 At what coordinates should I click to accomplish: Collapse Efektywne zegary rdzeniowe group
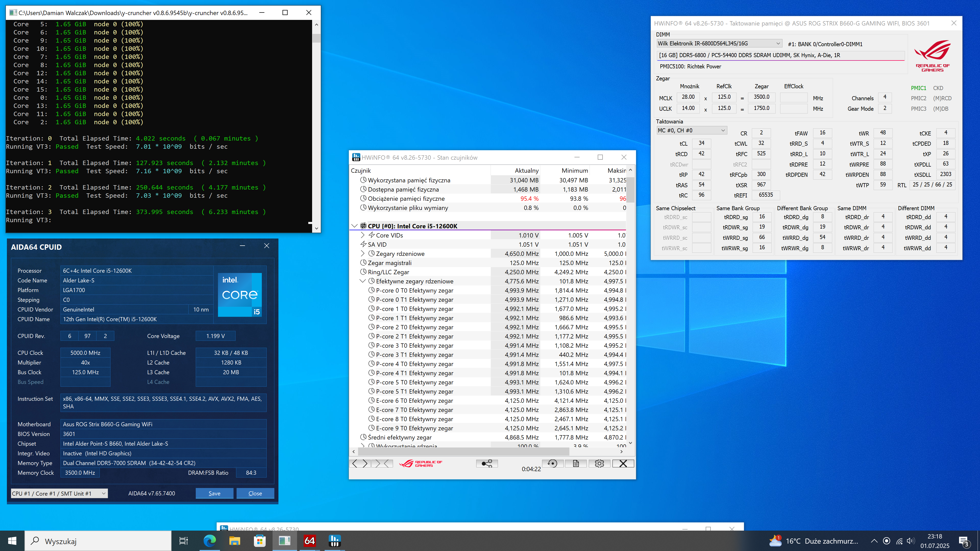(363, 281)
